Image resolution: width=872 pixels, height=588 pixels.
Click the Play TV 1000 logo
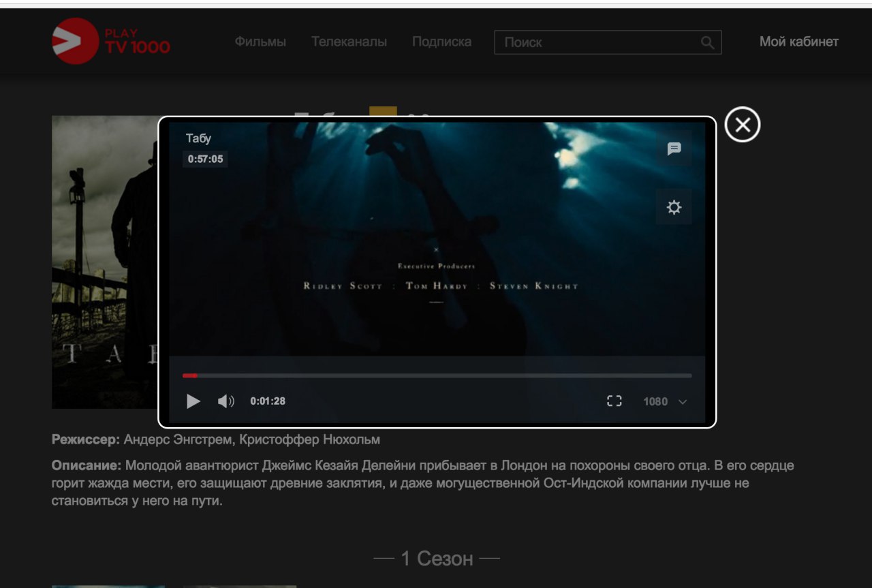point(111,42)
